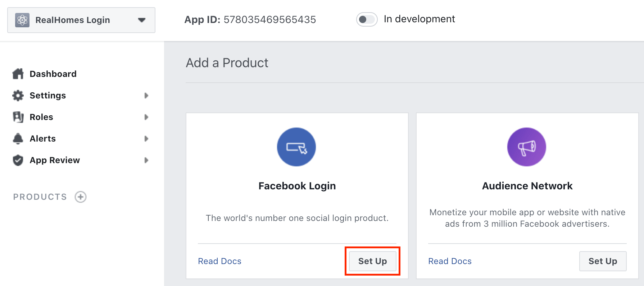Image resolution: width=644 pixels, height=286 pixels.
Task: Click the Audience Network monetize description text
Action: [x=527, y=218]
